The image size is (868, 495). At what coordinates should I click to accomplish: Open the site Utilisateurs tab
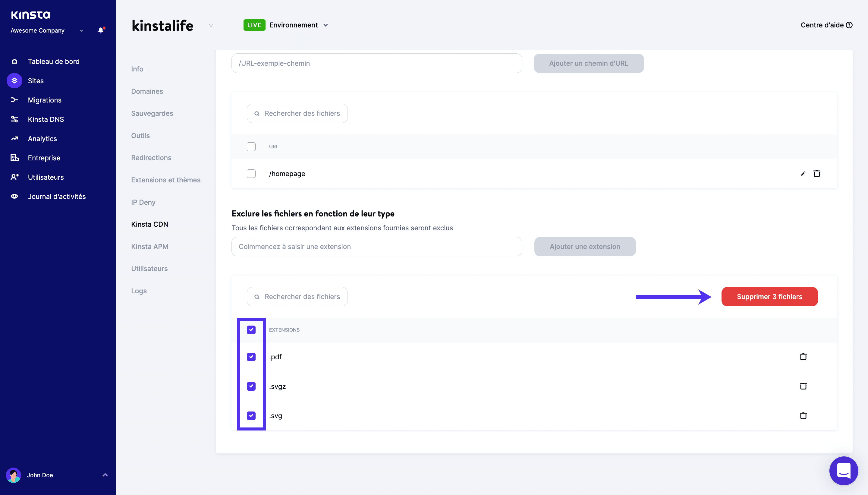click(149, 269)
